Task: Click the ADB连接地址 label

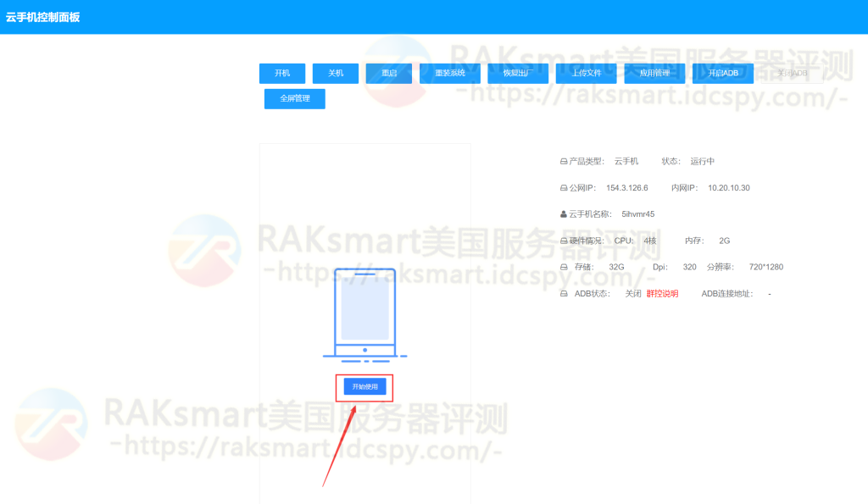Action: point(726,294)
